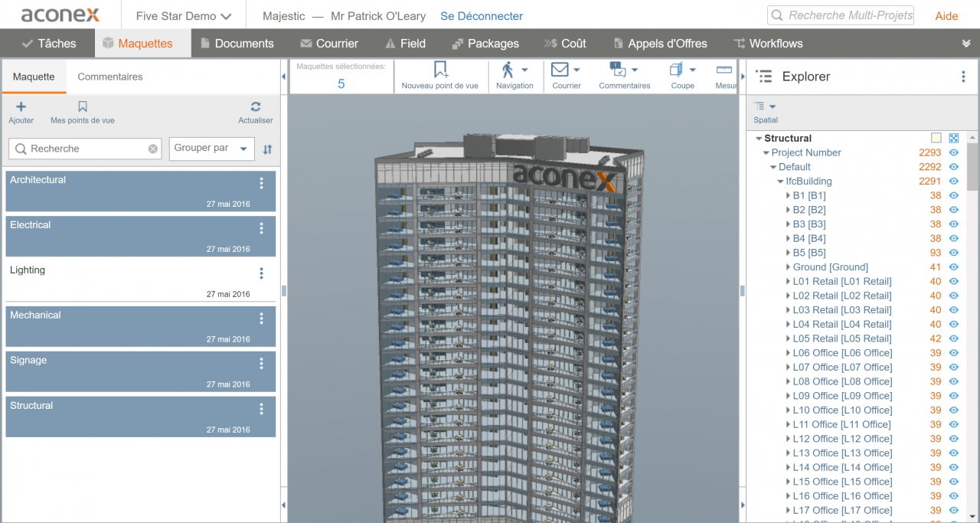Image resolution: width=980 pixels, height=523 pixels.
Task: Open the Lighting model options menu
Action: coord(261,273)
